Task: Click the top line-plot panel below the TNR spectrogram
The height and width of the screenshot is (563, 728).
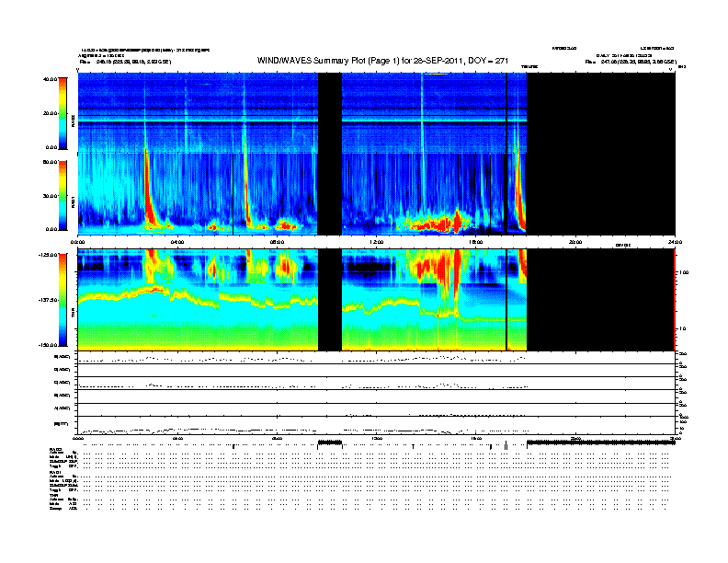Action: coord(376,358)
